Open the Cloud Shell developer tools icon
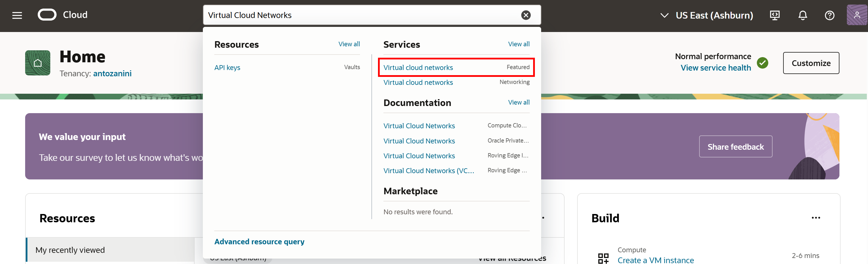 click(775, 15)
